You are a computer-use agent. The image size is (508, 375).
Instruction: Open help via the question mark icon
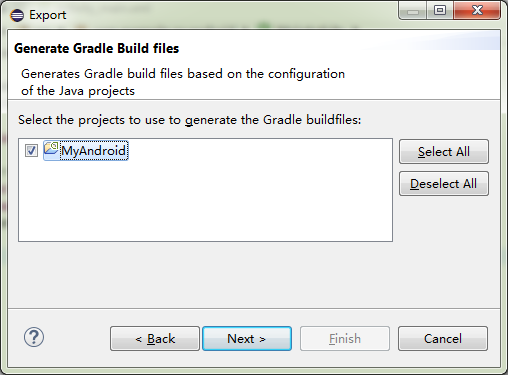click(34, 337)
